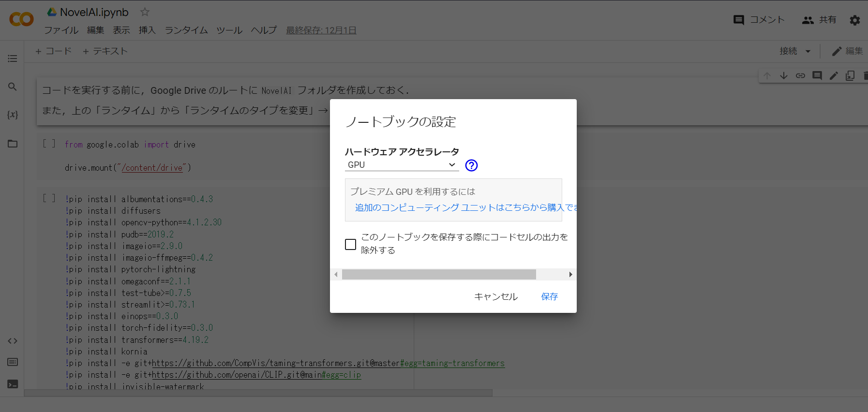
Task: Click the notebook bottom horizontal scrollbar
Action: pyautogui.click(x=258, y=393)
